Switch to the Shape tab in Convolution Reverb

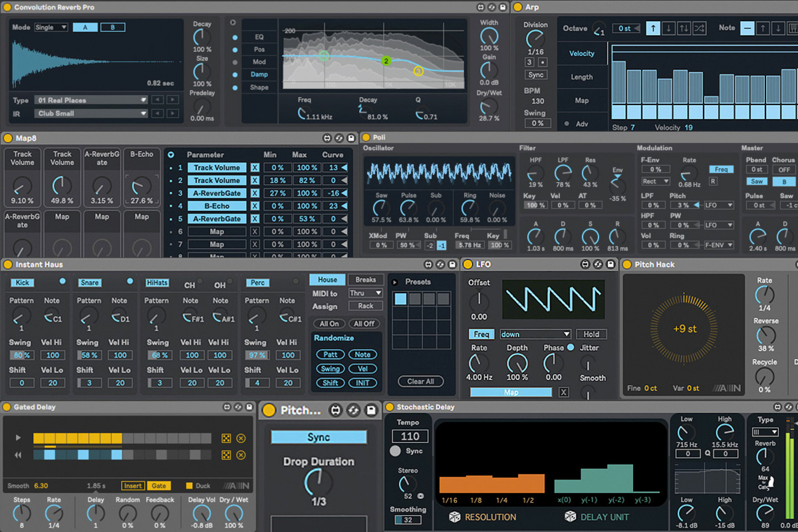259,87
